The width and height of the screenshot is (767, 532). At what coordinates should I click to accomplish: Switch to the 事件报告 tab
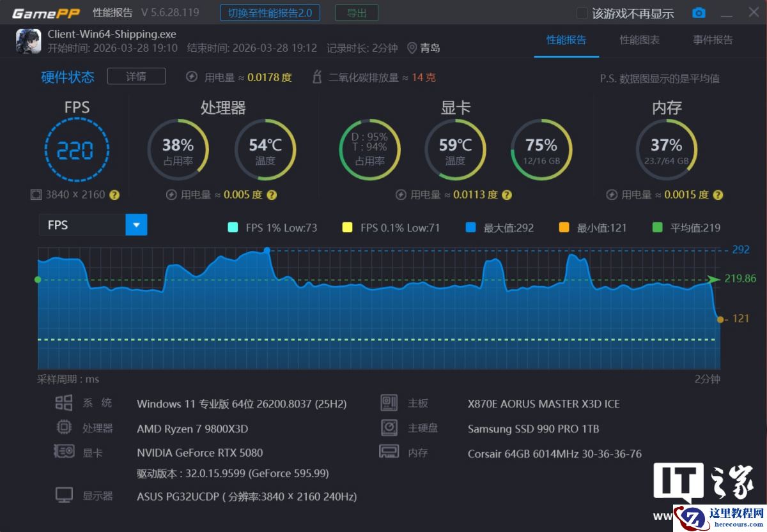[x=713, y=40]
